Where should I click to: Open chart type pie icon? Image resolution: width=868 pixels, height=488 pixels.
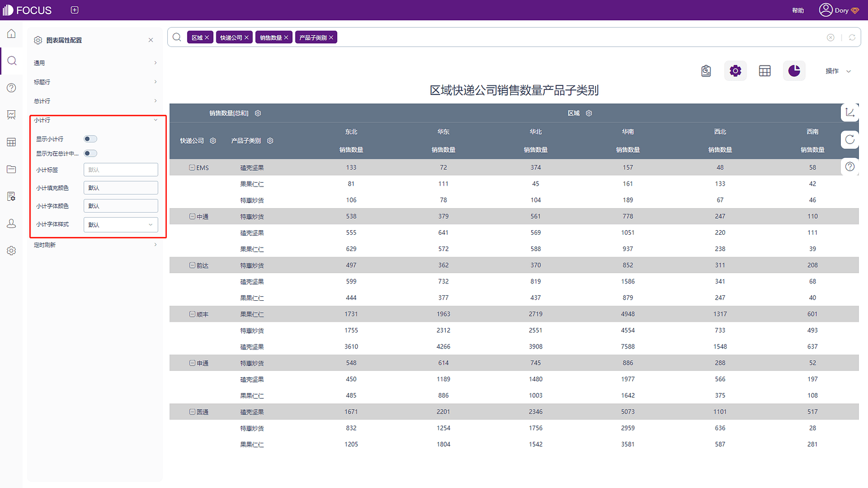pos(794,71)
